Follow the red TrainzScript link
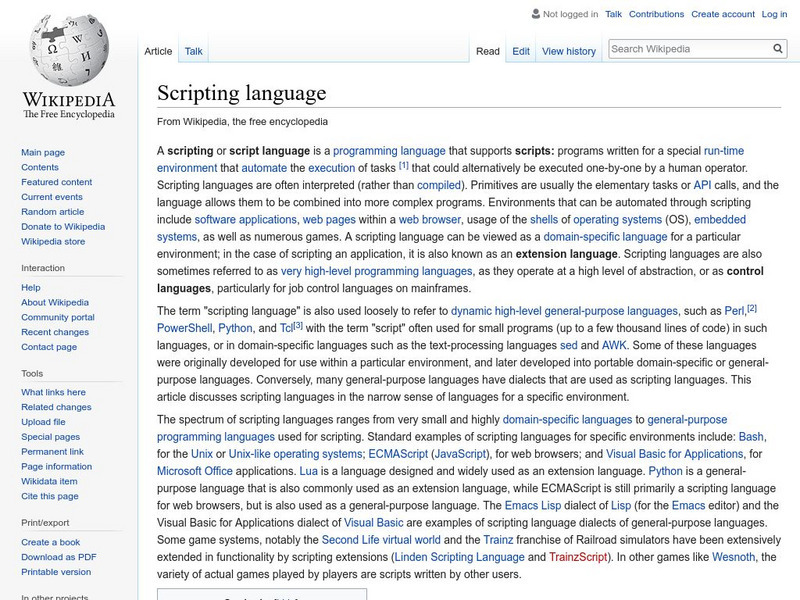Screen dimensions: 800x600 (578, 557)
